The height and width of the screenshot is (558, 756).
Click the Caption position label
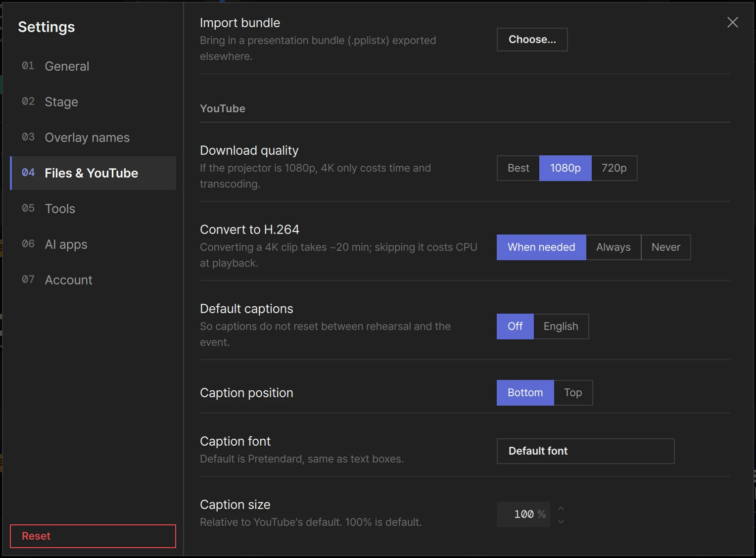pyautogui.click(x=246, y=393)
